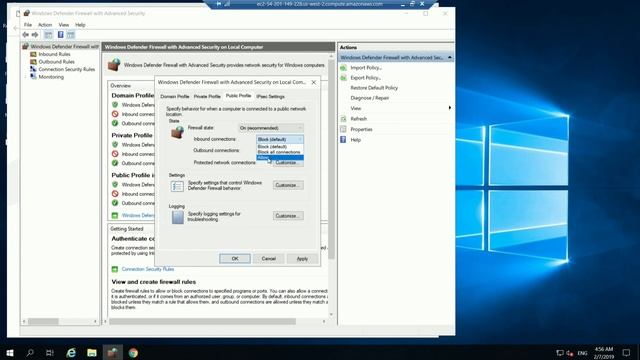
Task: Click the taskbar clock showing 4:56 AM
Action: click(x=604, y=353)
